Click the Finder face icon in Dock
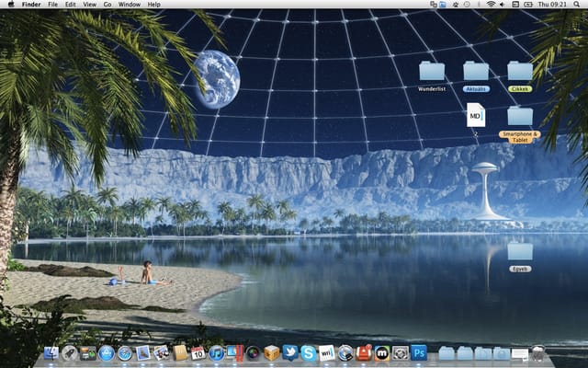This screenshot has height=368, width=588. tap(51, 353)
